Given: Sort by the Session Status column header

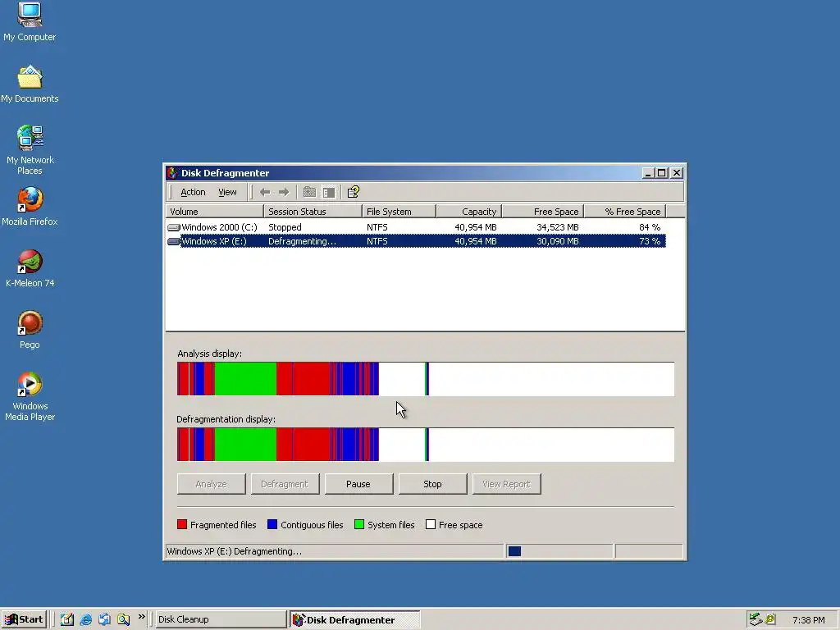Looking at the screenshot, I should click(x=313, y=212).
